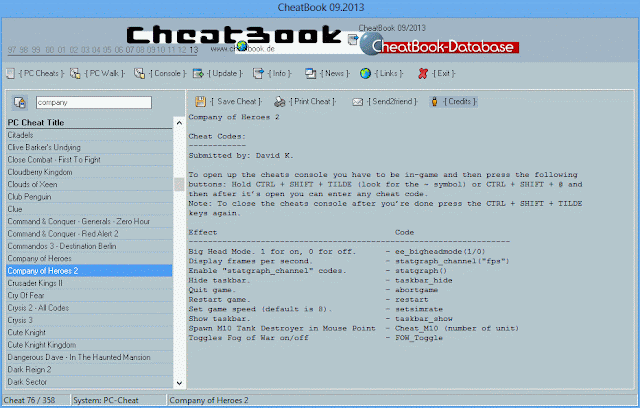This screenshot has height=408, width=640.
Task: Open the News label
Action: [x=335, y=73]
